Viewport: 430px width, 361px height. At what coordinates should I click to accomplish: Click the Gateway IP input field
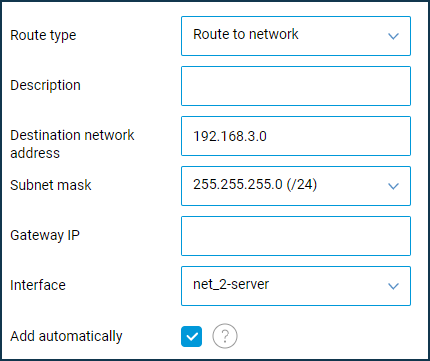296,236
